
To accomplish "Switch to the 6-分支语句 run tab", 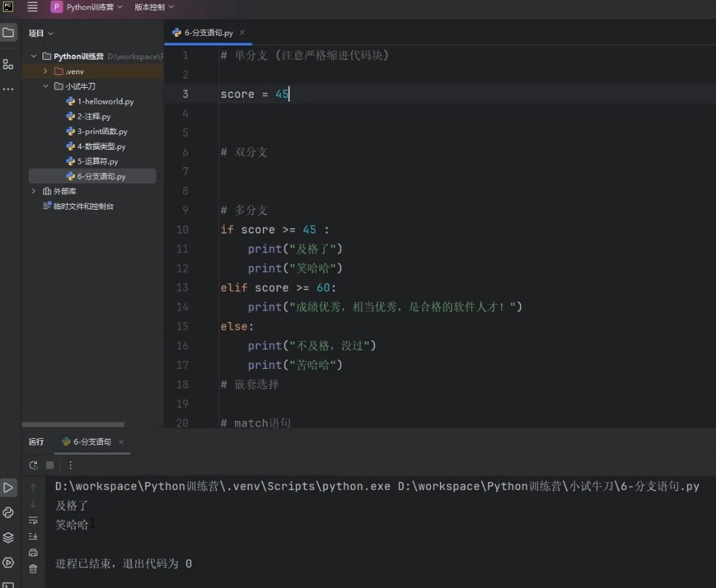I will [x=91, y=442].
